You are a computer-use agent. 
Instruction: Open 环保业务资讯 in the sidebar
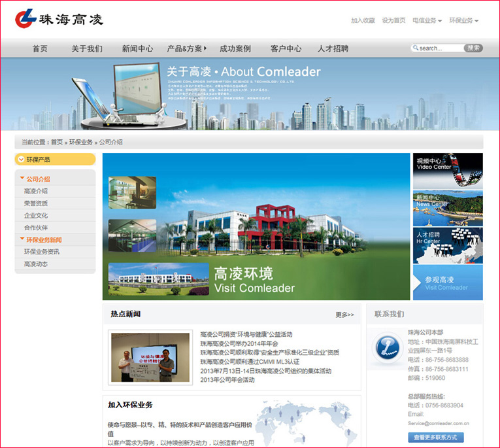point(41,252)
